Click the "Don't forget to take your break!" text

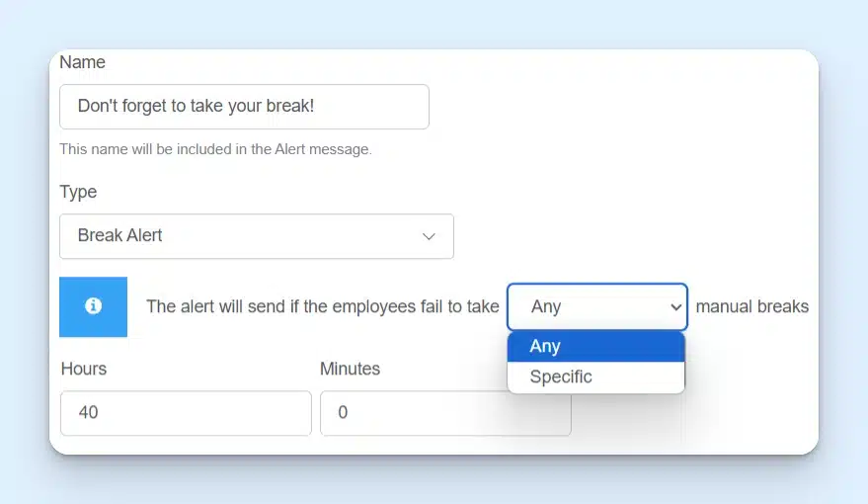(x=196, y=106)
